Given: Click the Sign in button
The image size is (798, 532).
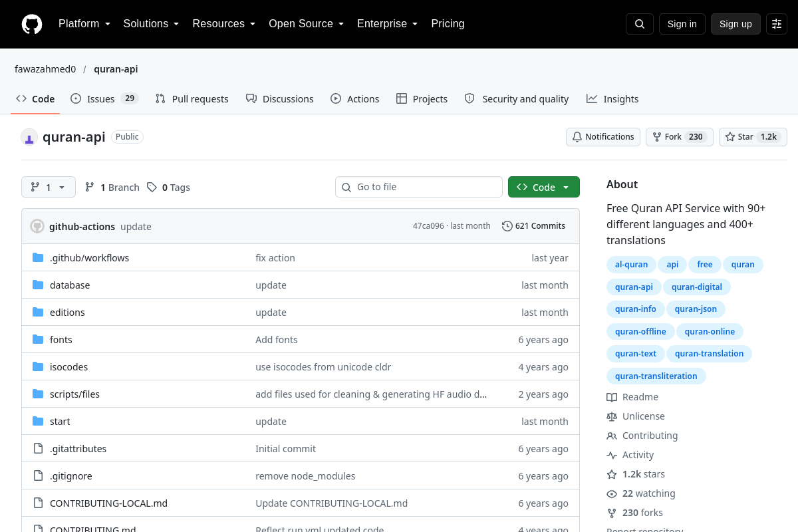Looking at the screenshot, I should tap(682, 24).
